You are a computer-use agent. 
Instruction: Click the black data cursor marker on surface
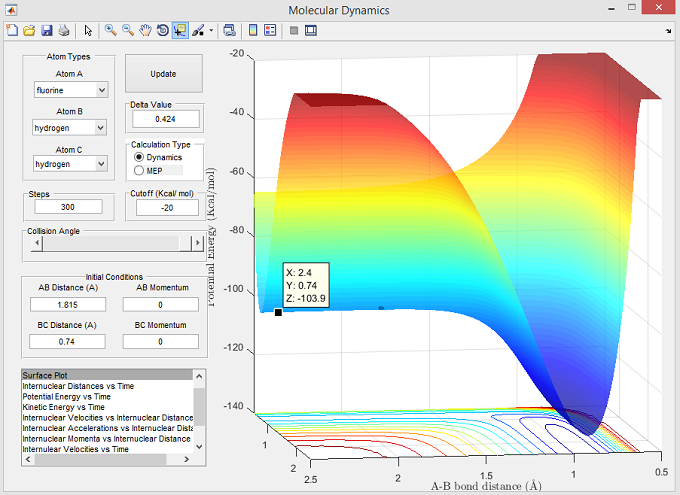pos(278,312)
